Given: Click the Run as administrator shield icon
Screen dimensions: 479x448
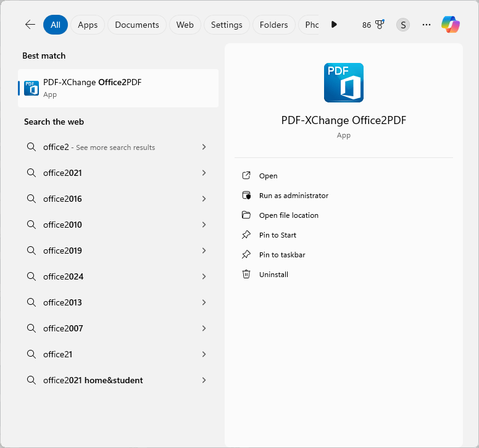Looking at the screenshot, I should 246,195.
